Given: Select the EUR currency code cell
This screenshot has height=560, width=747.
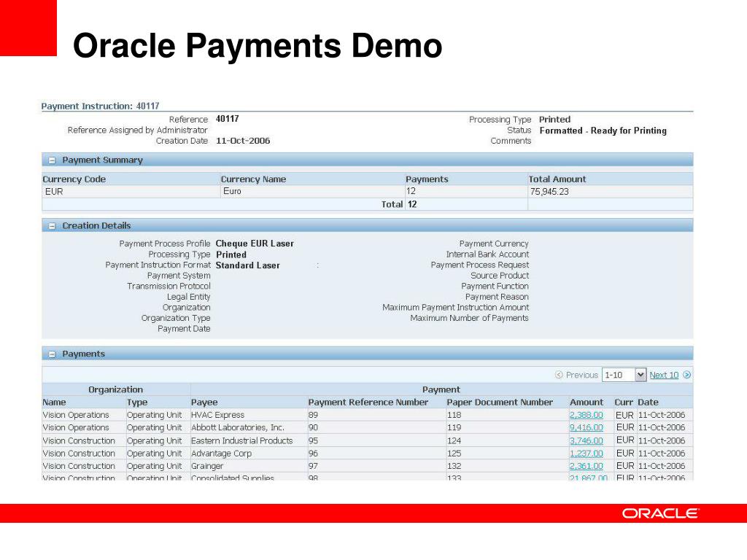Looking at the screenshot, I should pos(54,192).
